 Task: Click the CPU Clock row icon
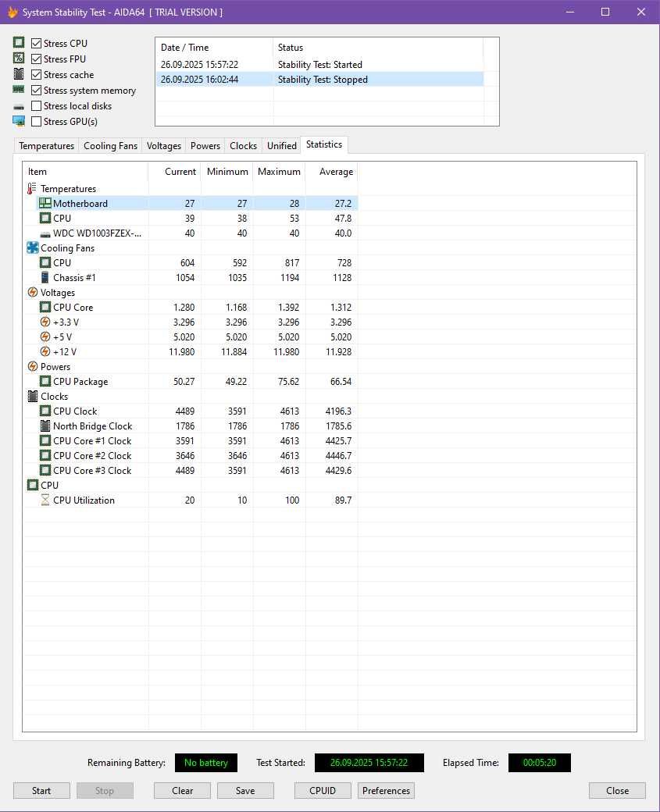(x=45, y=411)
